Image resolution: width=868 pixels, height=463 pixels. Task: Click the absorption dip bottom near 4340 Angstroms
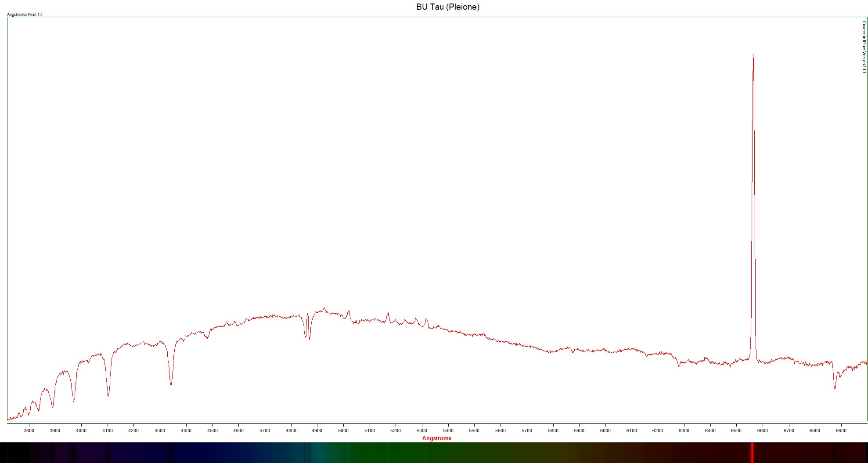(171, 384)
